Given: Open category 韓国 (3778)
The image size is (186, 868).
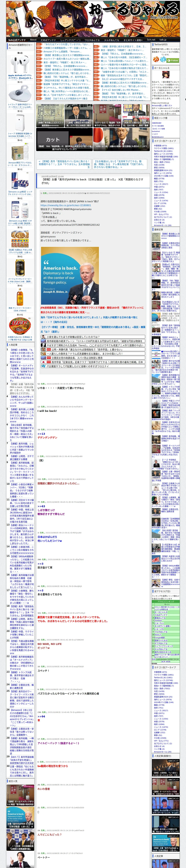Looking at the screenshot, I should (159, 179).
